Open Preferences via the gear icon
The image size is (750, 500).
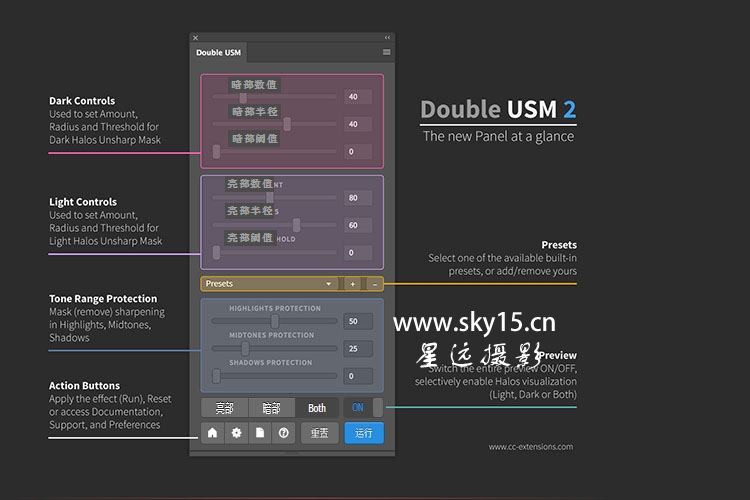click(236, 433)
